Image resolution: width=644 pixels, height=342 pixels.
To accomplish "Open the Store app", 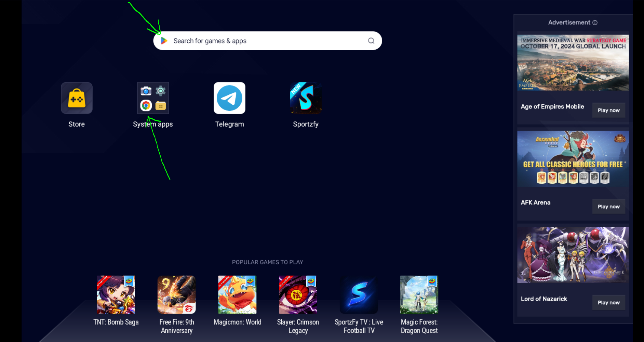I will coord(77,98).
